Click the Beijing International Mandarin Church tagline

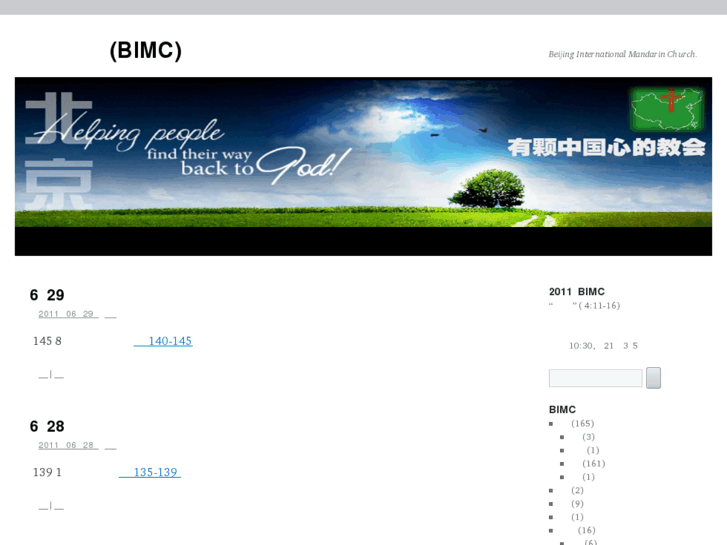tap(623, 54)
